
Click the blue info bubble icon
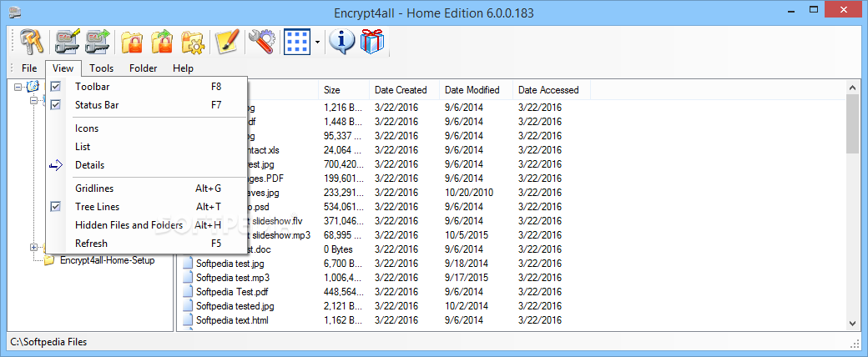(342, 42)
